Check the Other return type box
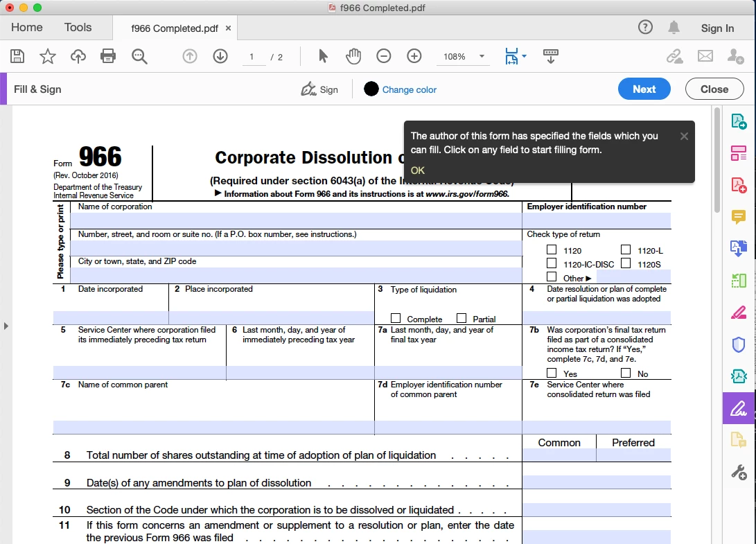This screenshot has width=756, height=544. [x=552, y=277]
